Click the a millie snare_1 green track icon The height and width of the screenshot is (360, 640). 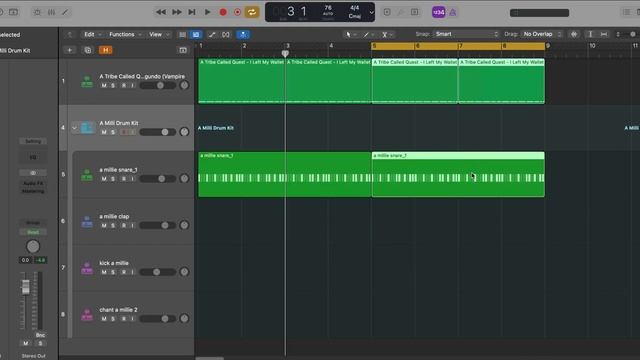87,175
